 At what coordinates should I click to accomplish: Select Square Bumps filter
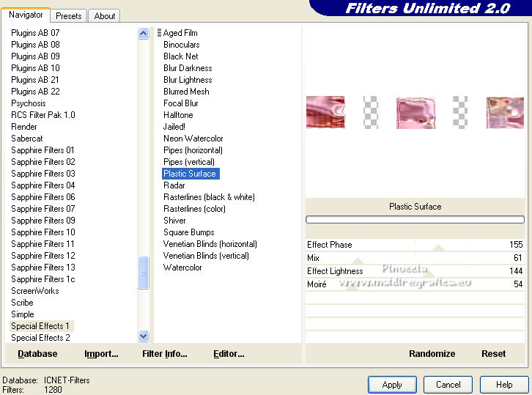click(188, 232)
